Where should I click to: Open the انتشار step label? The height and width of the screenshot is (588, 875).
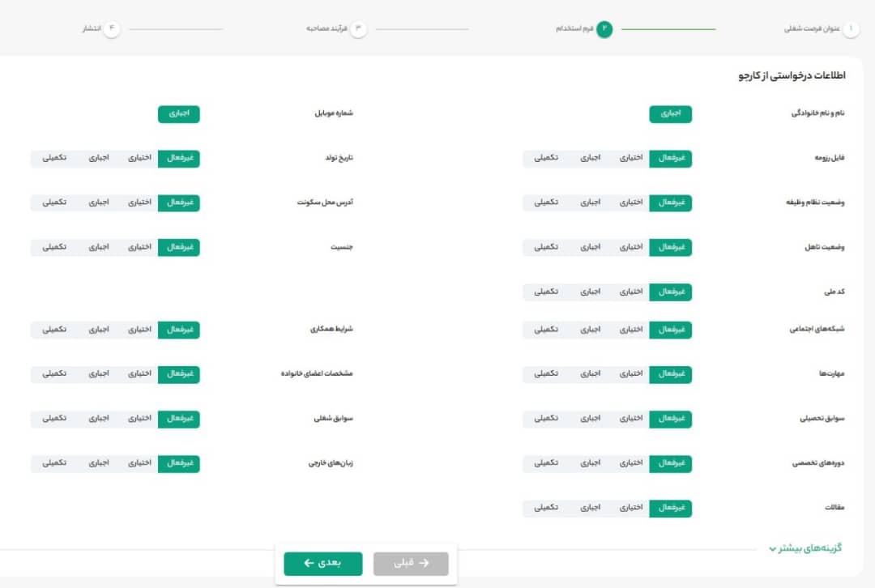pyautogui.click(x=91, y=29)
